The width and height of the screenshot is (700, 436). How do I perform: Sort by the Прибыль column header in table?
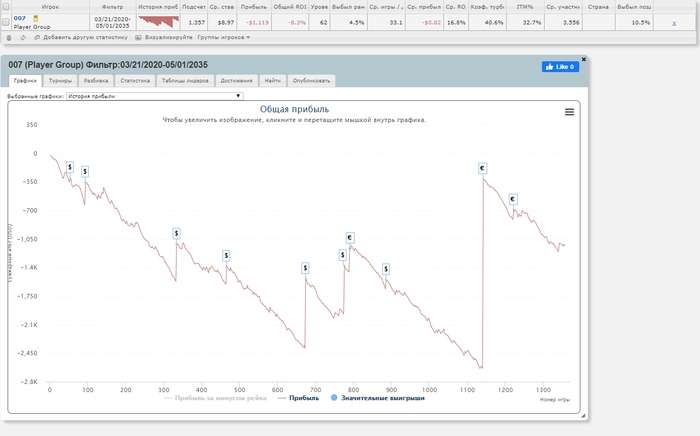coord(254,7)
